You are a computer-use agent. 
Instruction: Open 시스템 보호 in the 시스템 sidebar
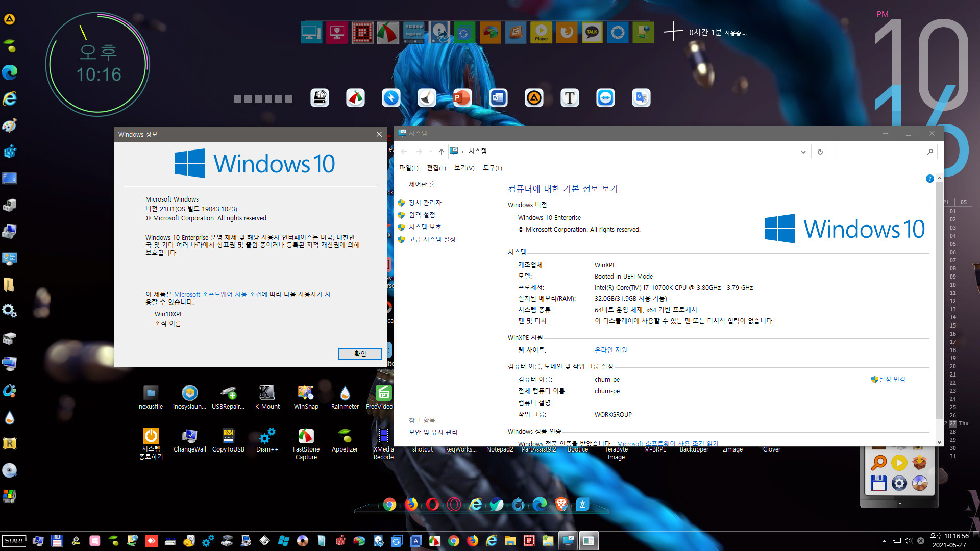click(425, 227)
